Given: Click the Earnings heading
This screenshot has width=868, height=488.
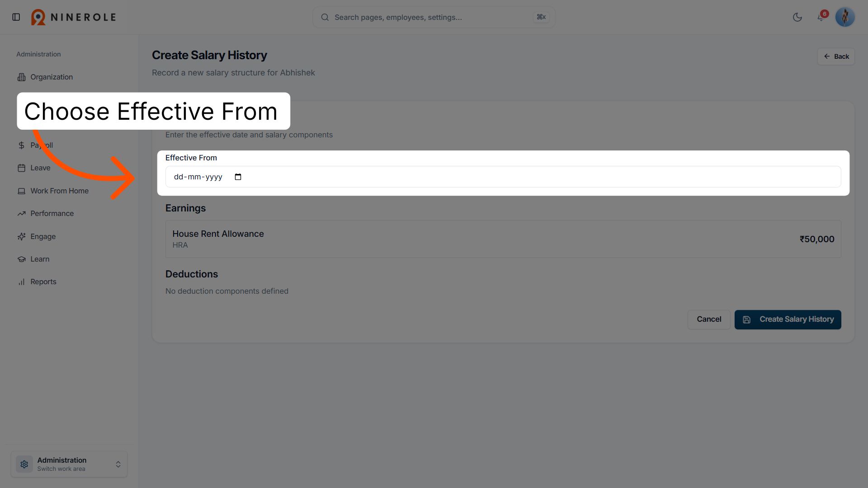Looking at the screenshot, I should click(x=185, y=208).
